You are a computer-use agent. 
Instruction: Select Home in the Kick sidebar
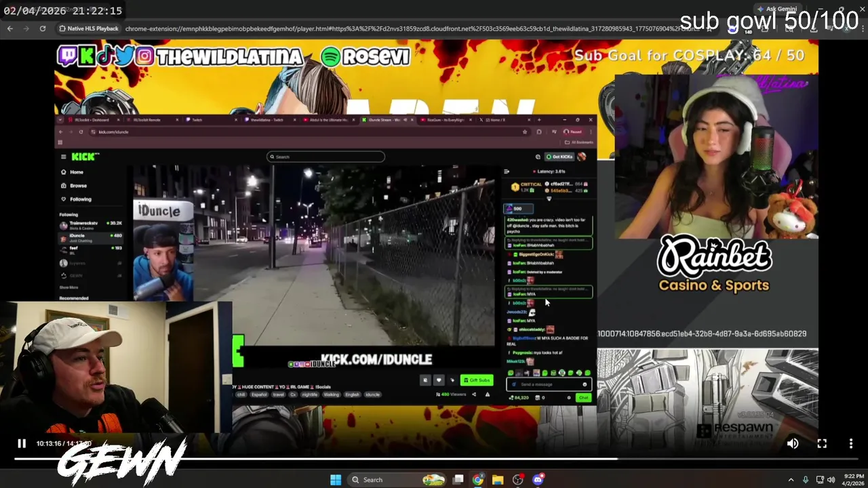coord(76,172)
